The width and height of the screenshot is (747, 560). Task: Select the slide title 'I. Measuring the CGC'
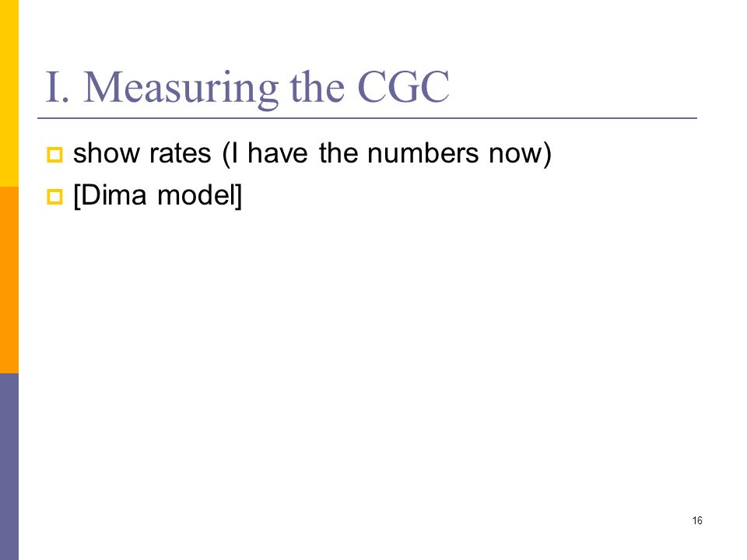click(247, 88)
